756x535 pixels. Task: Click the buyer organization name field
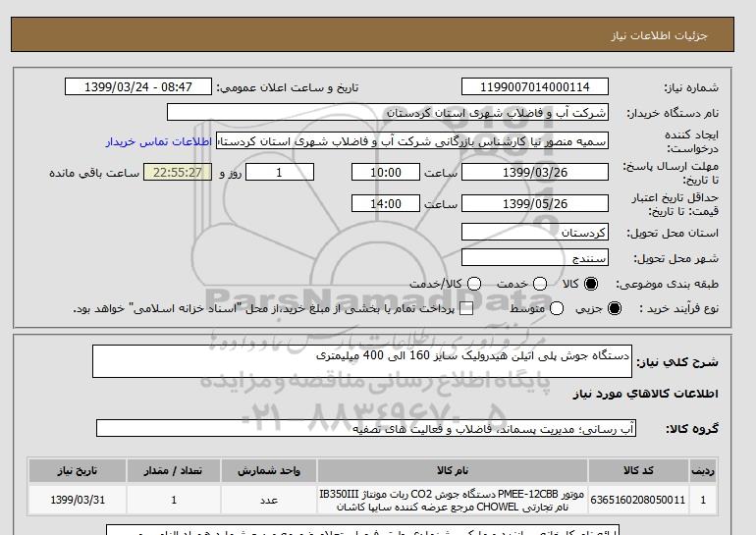tap(388, 113)
